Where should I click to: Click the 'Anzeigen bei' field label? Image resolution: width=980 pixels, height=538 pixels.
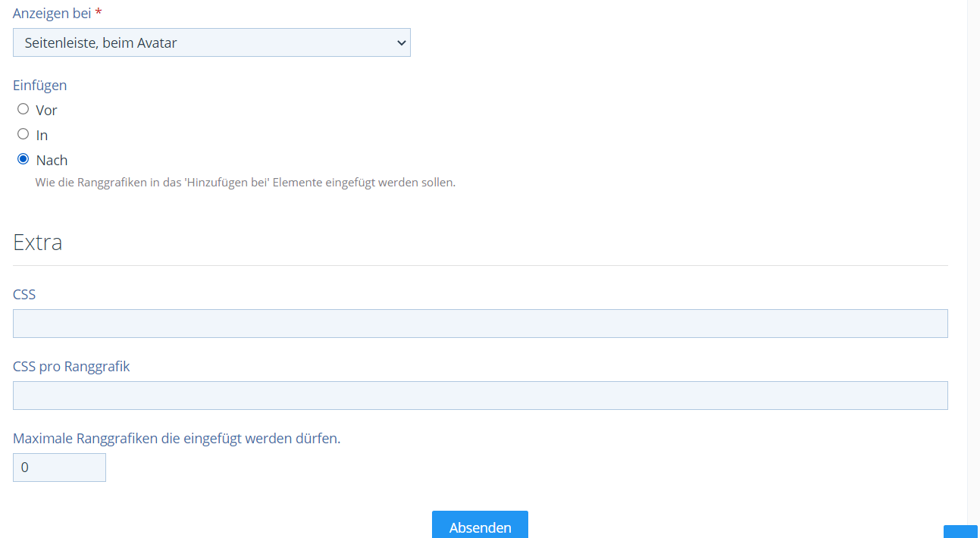pyautogui.click(x=52, y=14)
